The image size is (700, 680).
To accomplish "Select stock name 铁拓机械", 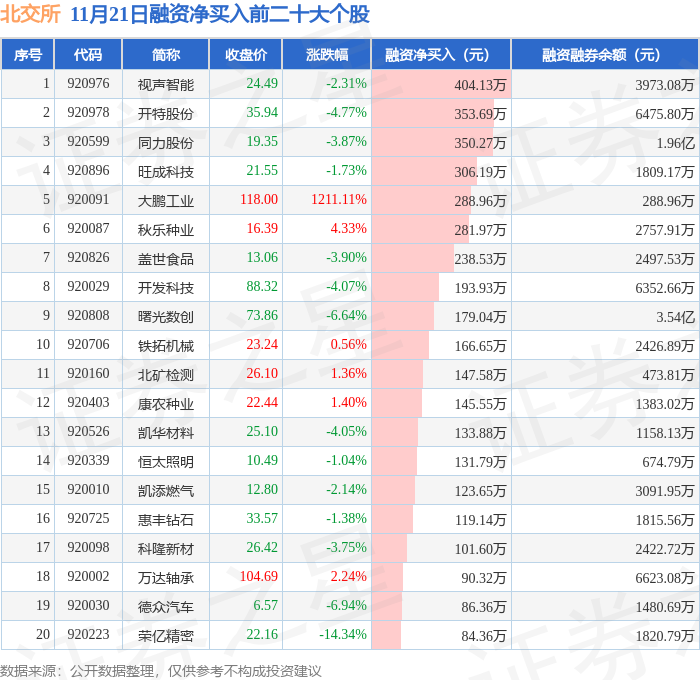I will [x=166, y=346].
